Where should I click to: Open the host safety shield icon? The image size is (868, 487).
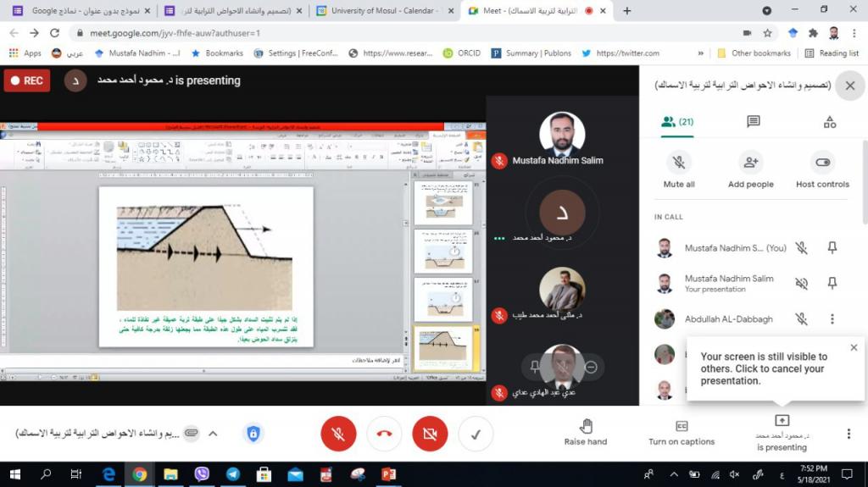253,434
